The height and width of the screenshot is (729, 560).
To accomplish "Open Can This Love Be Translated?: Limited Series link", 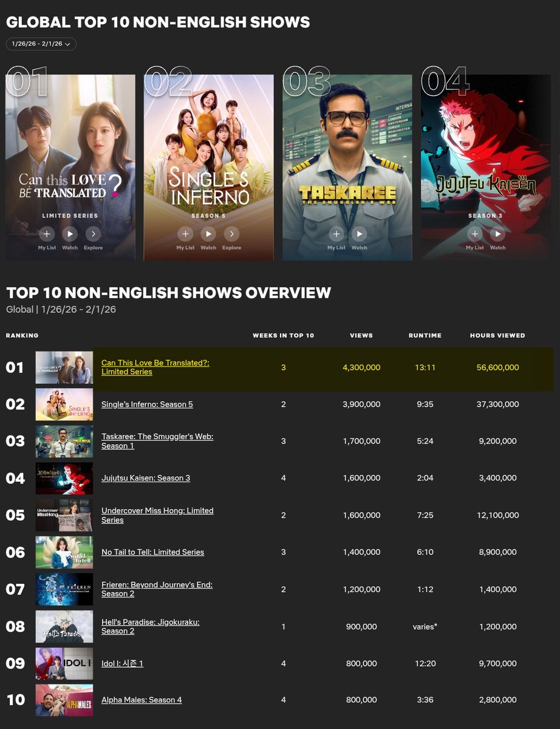I will [155, 367].
